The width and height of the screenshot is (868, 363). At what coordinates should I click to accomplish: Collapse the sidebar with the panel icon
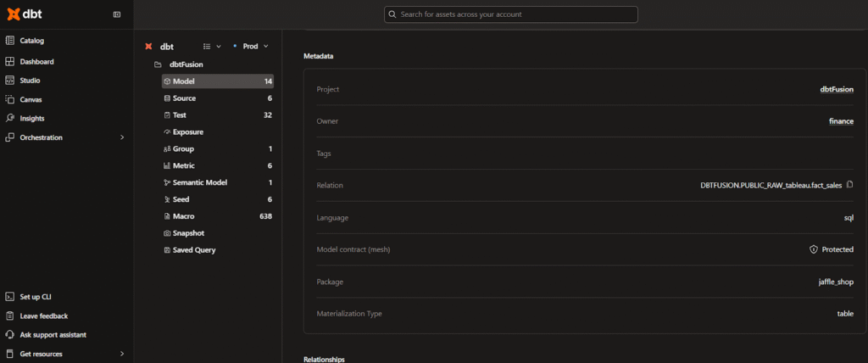(116, 14)
